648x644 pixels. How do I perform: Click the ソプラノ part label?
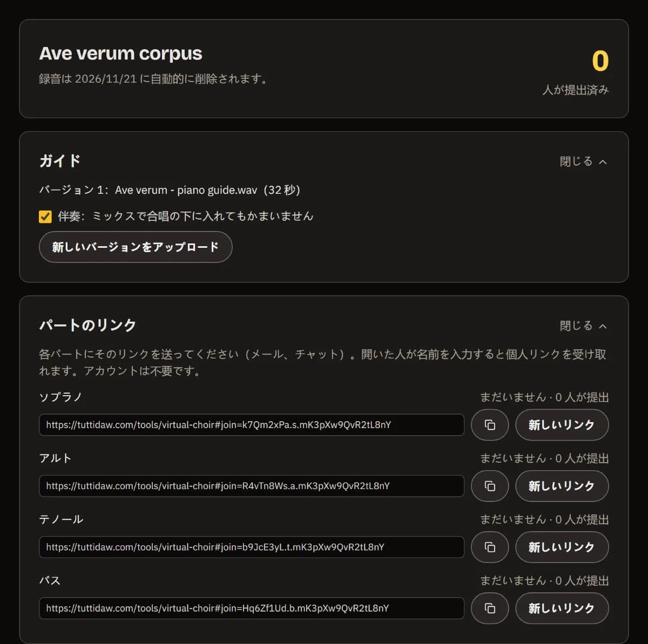[x=60, y=397]
